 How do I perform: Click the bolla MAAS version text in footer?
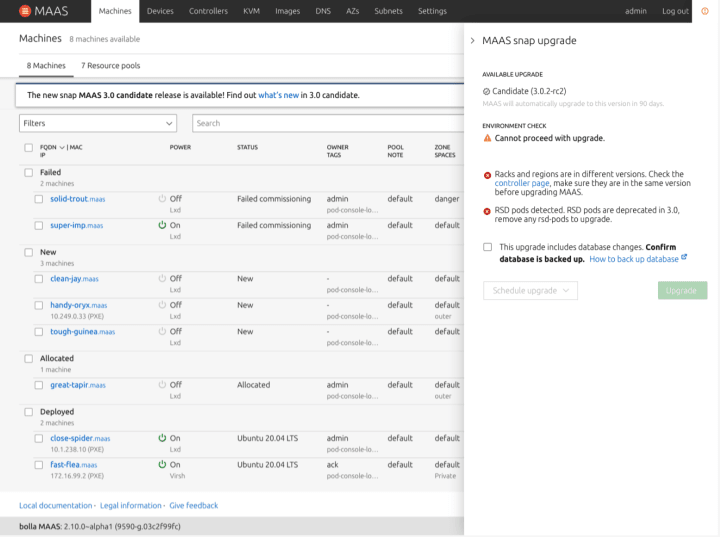click(x=100, y=526)
